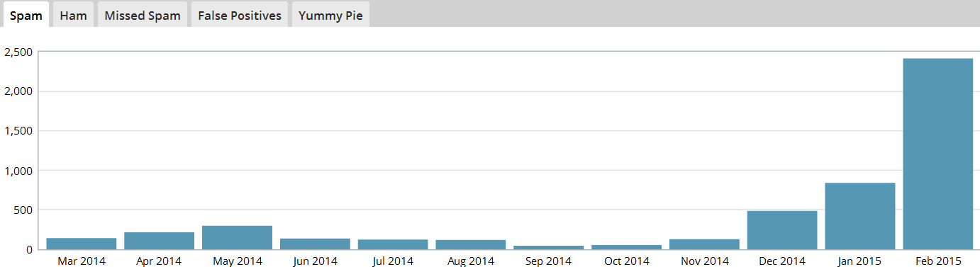
Task: Select the Jun 2014 bar
Action: coord(315,244)
